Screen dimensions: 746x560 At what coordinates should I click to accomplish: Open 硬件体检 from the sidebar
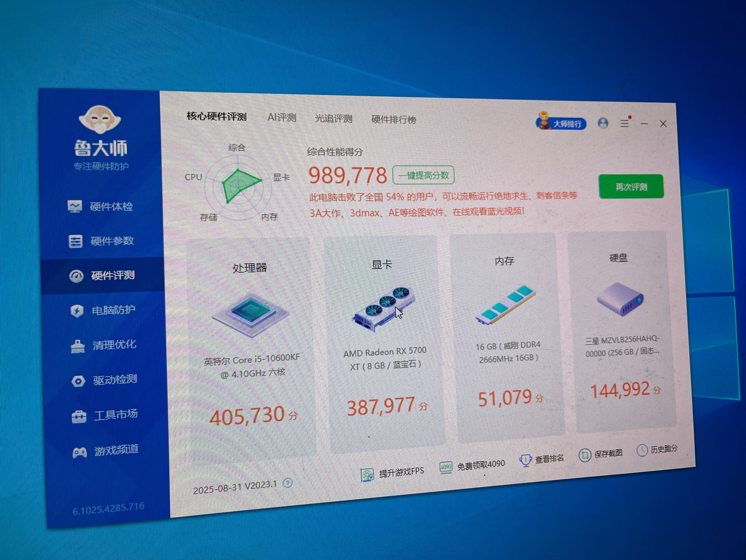click(100, 206)
